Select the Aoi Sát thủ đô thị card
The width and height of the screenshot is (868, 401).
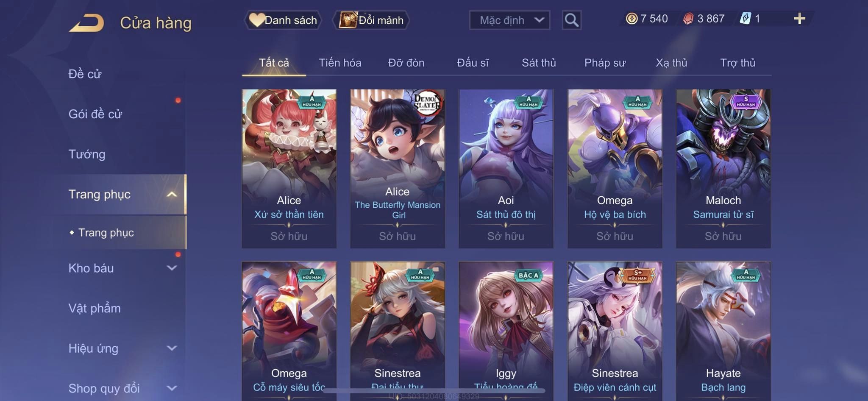[x=506, y=168]
